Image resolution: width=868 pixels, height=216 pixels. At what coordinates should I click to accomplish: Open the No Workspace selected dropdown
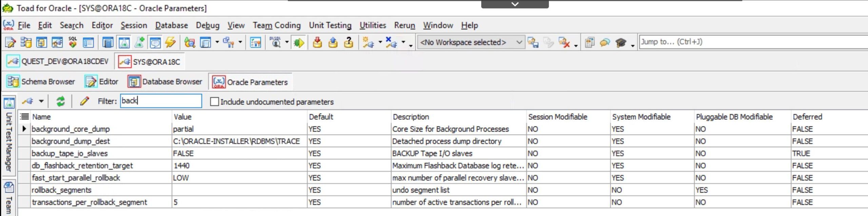(471, 42)
